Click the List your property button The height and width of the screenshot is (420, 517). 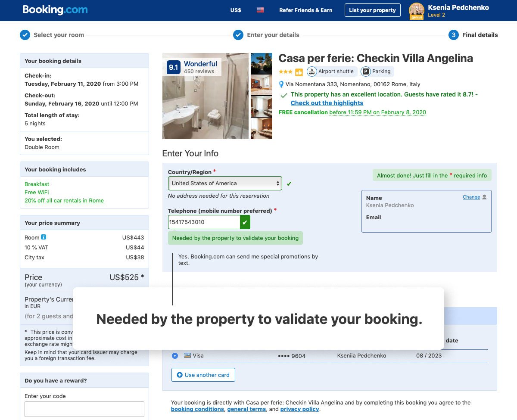372,10
